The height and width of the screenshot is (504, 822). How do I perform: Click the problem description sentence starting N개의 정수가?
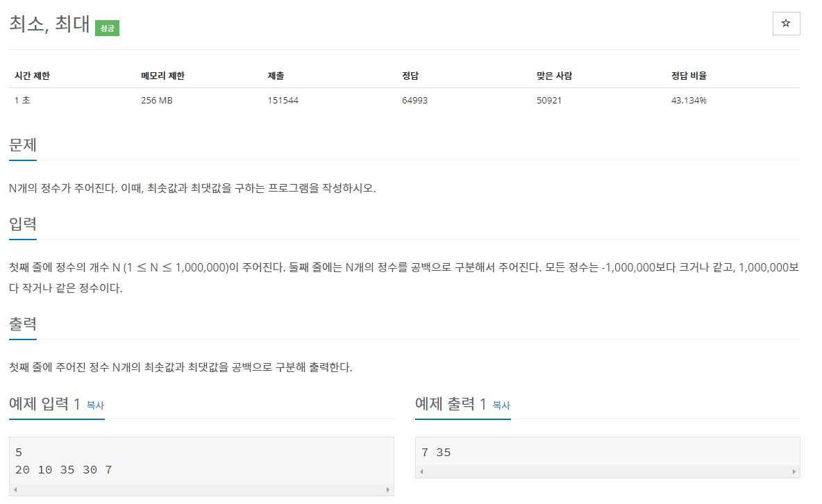(x=192, y=188)
